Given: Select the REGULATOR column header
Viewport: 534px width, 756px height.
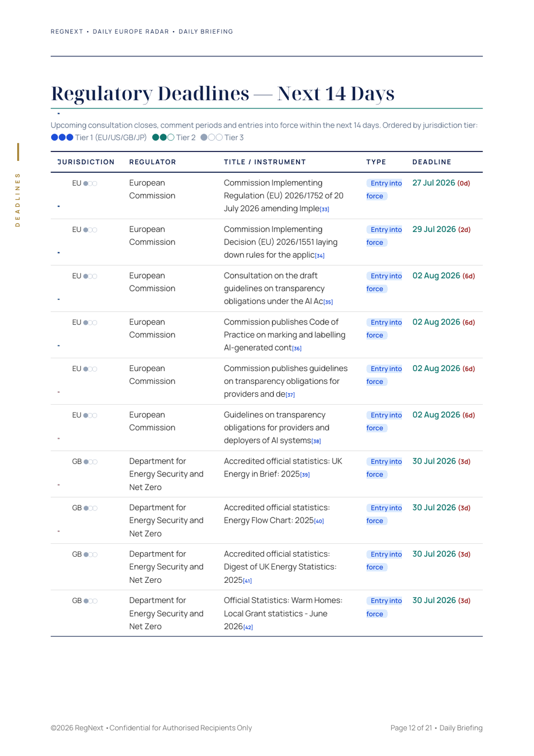Looking at the screenshot, I should click(153, 162).
